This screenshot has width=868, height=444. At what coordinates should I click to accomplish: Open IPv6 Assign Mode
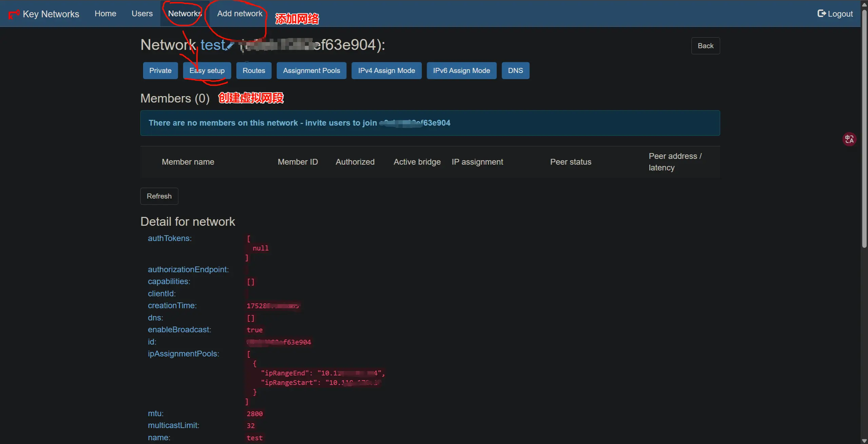[461, 71]
